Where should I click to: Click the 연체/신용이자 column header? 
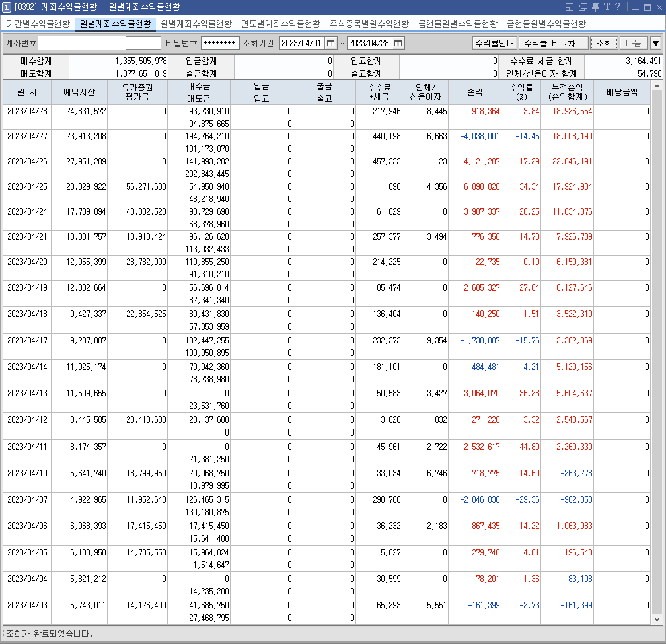(425, 92)
